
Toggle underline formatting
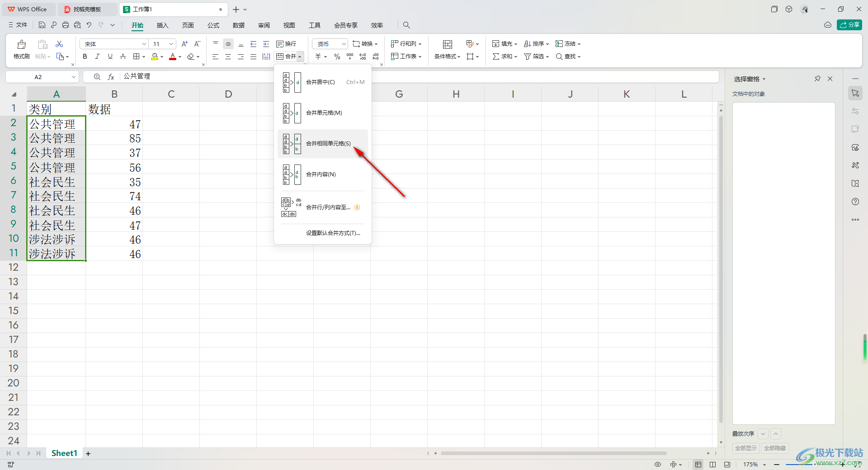110,56
